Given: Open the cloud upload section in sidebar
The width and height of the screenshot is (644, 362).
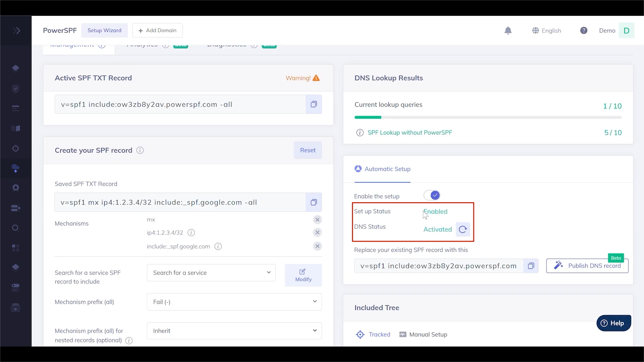Looking at the screenshot, I should [16, 169].
